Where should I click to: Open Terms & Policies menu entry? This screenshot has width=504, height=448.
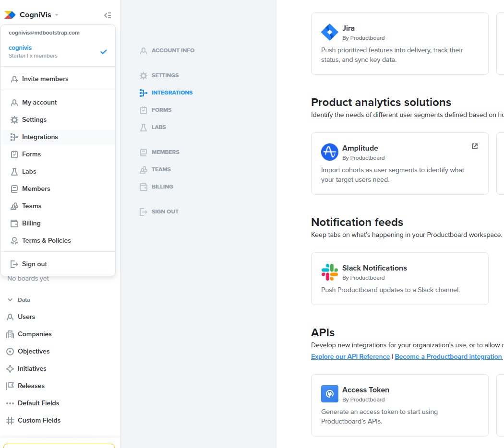pyautogui.click(x=46, y=240)
